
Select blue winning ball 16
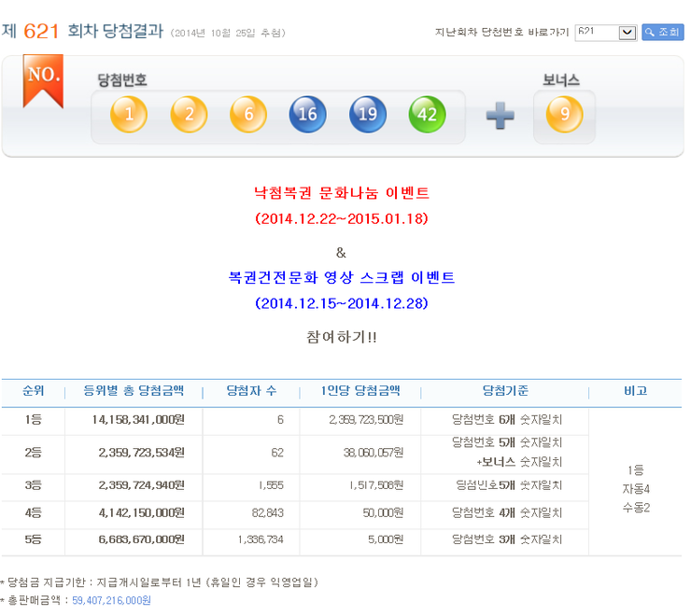click(x=307, y=115)
